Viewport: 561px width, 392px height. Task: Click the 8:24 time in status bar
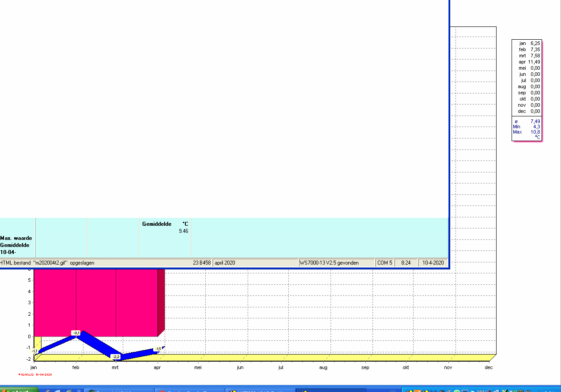pos(406,263)
